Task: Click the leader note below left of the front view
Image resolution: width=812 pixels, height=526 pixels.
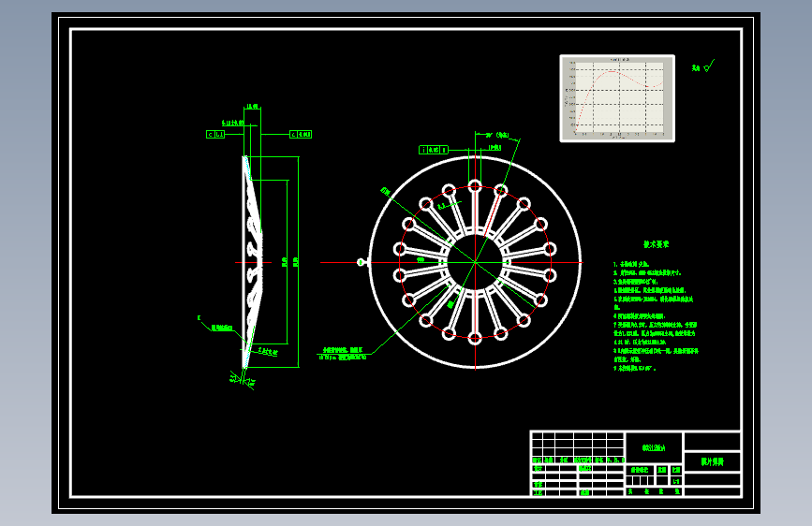Action: (341, 354)
